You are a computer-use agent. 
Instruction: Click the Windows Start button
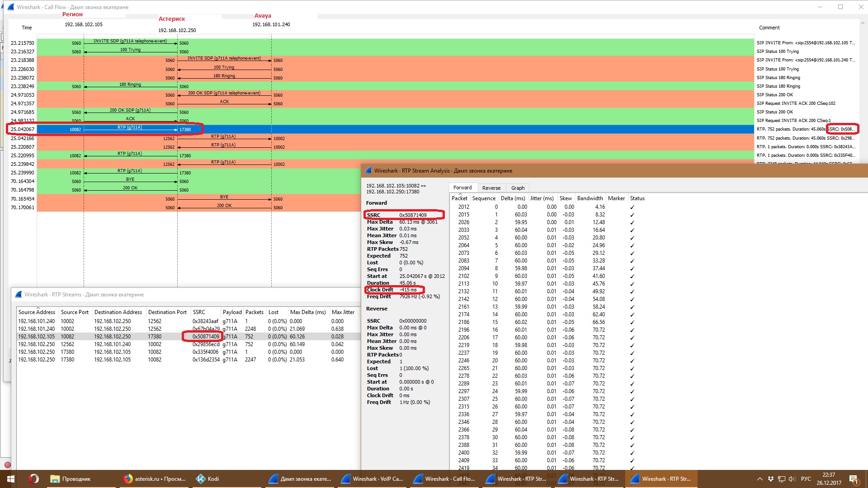point(11,479)
